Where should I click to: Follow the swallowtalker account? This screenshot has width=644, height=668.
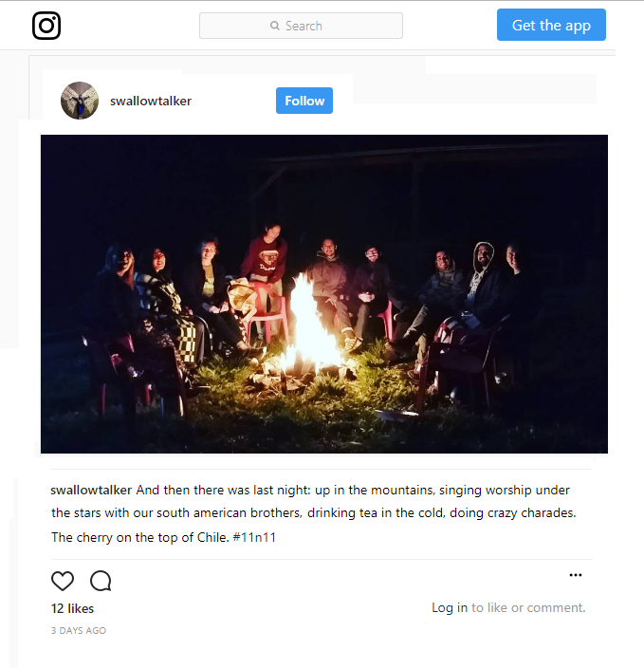pos(304,101)
